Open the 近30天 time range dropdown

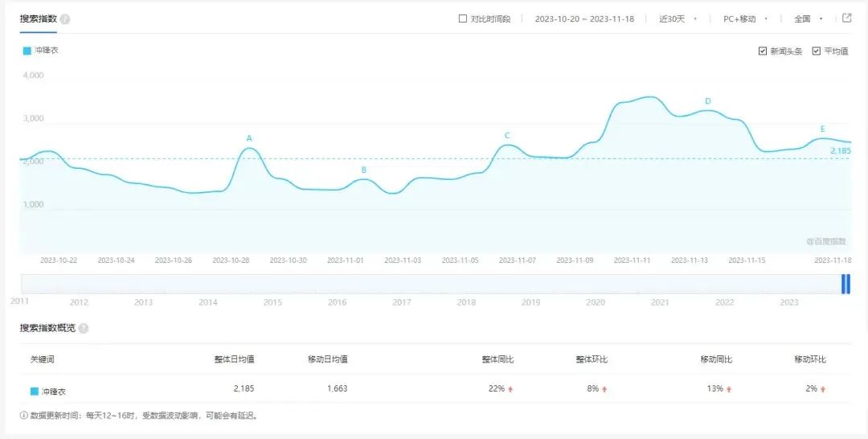click(x=678, y=18)
